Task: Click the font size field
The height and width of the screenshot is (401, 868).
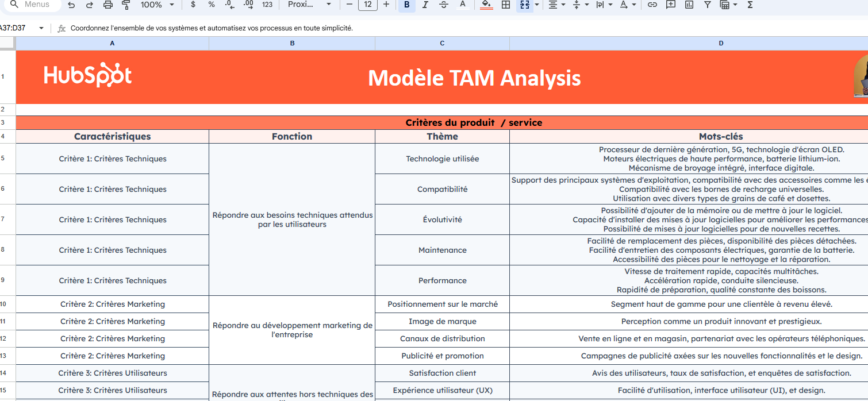Action: 367,5
